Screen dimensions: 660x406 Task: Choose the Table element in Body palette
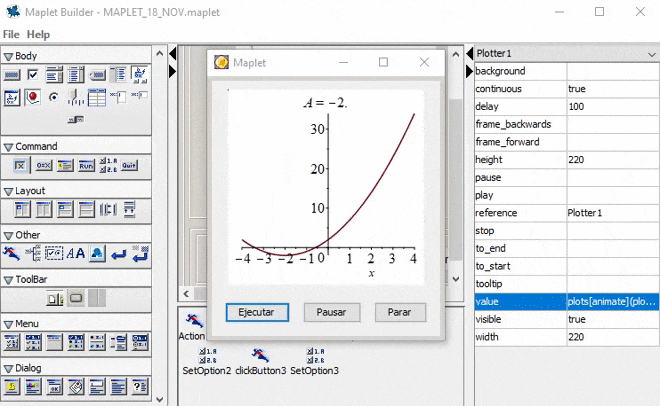coord(97,97)
